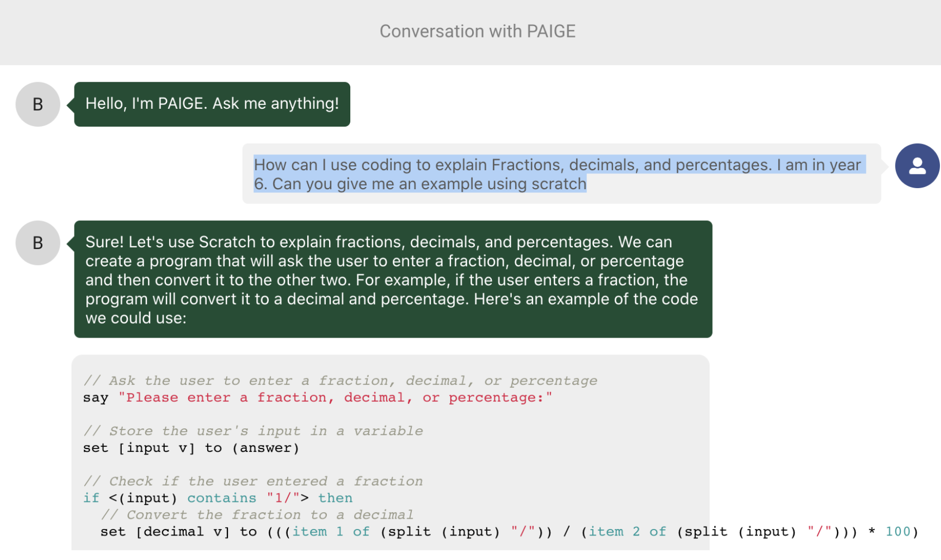Click the highlighted user question about fractions

[x=557, y=174]
